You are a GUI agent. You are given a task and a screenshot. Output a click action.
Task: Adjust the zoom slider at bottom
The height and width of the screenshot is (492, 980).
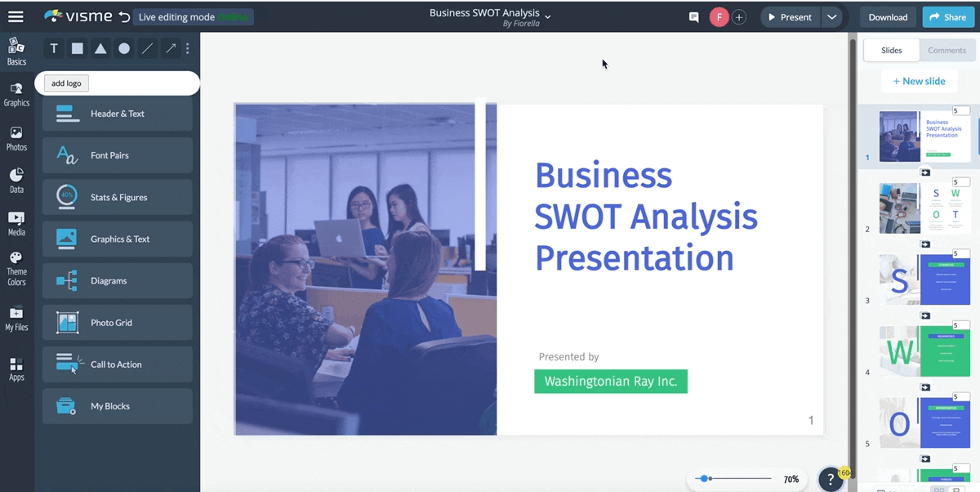coord(706,478)
